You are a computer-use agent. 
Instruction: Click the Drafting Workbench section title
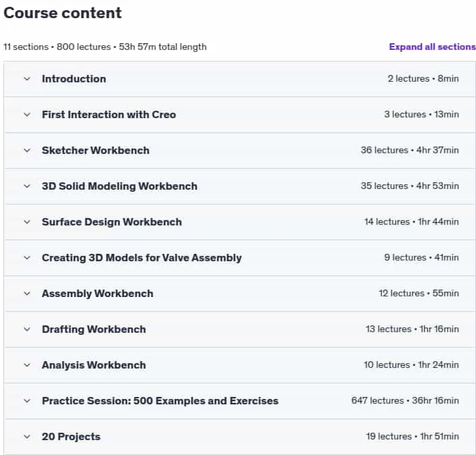(94, 329)
